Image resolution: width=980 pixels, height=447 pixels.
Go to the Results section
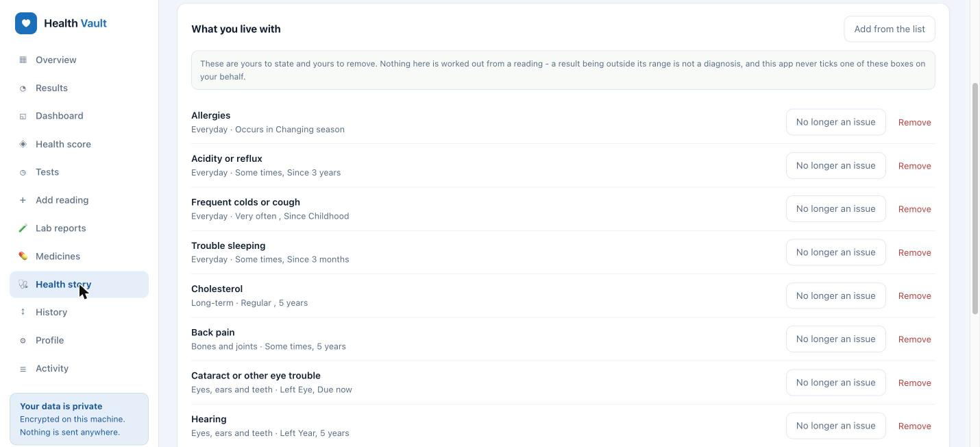click(79, 88)
